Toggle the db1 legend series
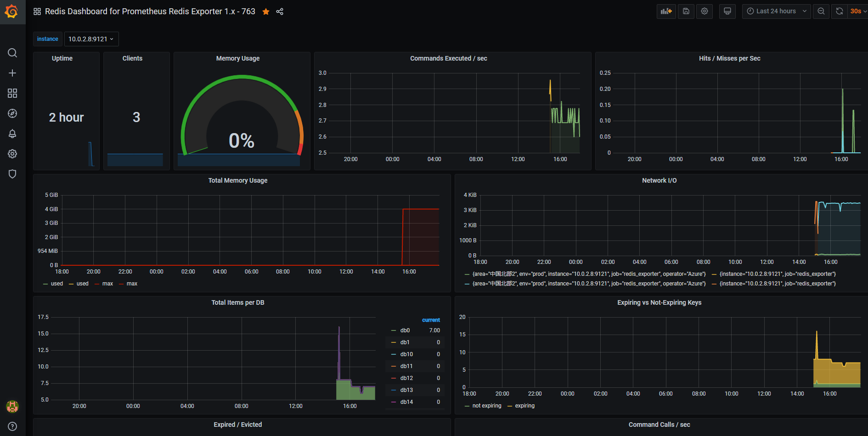 coord(405,342)
